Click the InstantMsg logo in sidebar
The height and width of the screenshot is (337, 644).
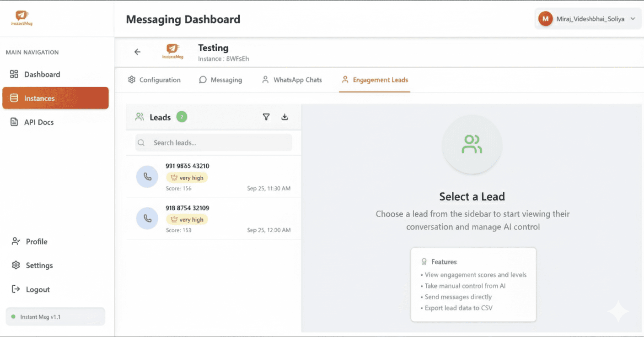22,18
